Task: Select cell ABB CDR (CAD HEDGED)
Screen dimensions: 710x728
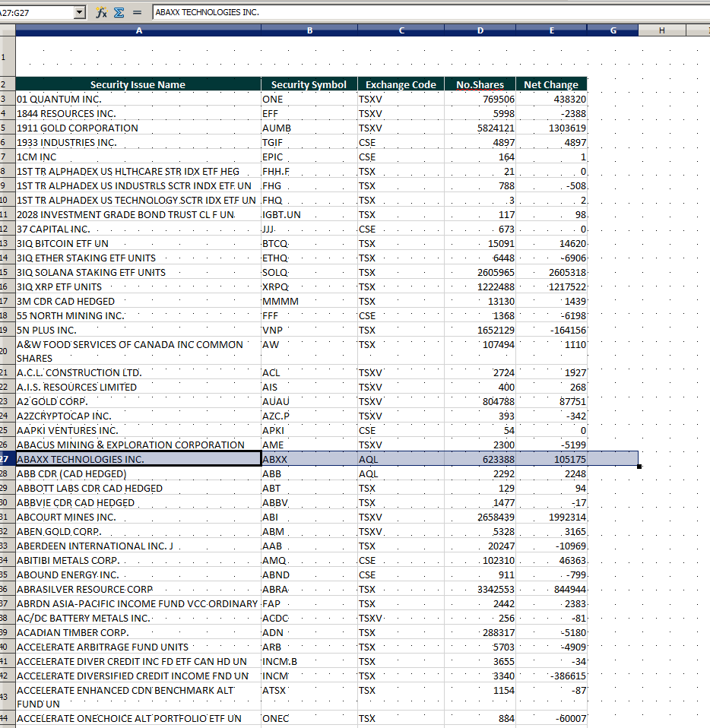Action: tap(138, 473)
